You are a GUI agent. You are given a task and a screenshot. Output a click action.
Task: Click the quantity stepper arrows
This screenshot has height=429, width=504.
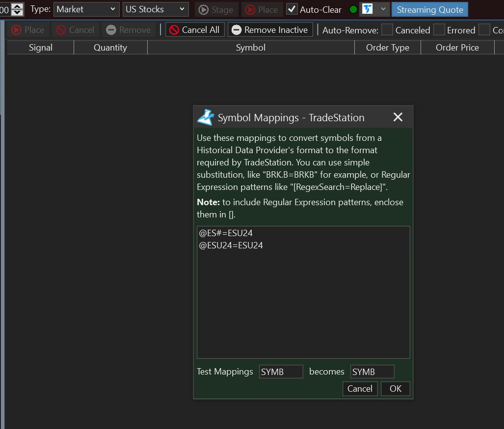[18, 9]
